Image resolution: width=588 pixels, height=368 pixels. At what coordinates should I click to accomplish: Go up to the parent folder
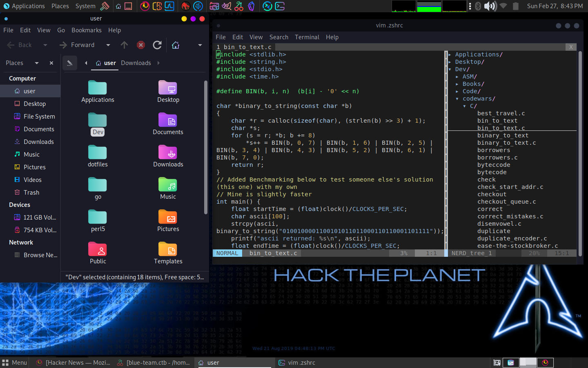pos(125,45)
